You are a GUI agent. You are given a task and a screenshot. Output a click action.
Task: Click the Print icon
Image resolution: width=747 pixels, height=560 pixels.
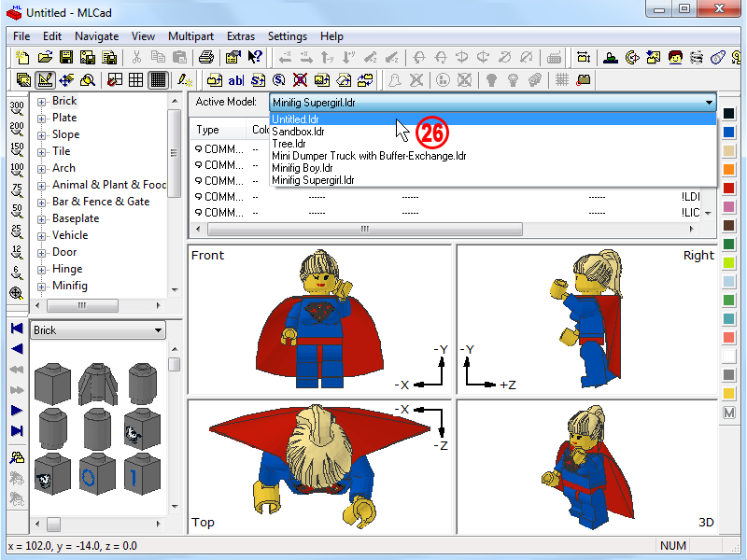pyautogui.click(x=205, y=58)
